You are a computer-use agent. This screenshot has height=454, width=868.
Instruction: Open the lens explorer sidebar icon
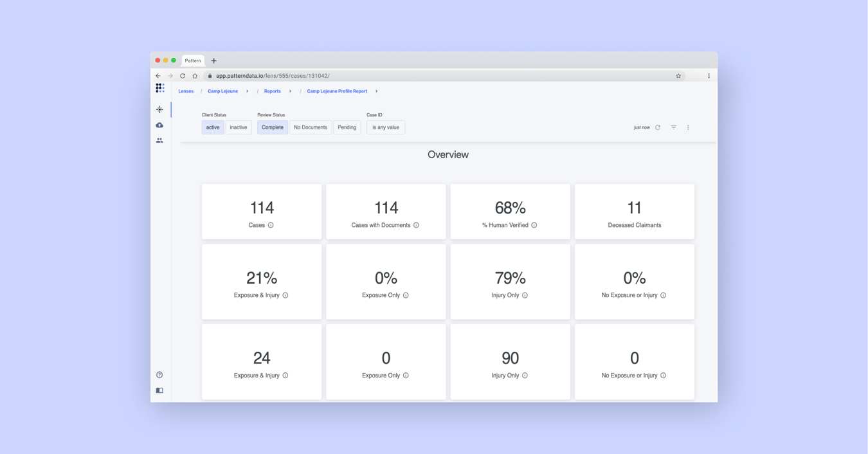159,109
